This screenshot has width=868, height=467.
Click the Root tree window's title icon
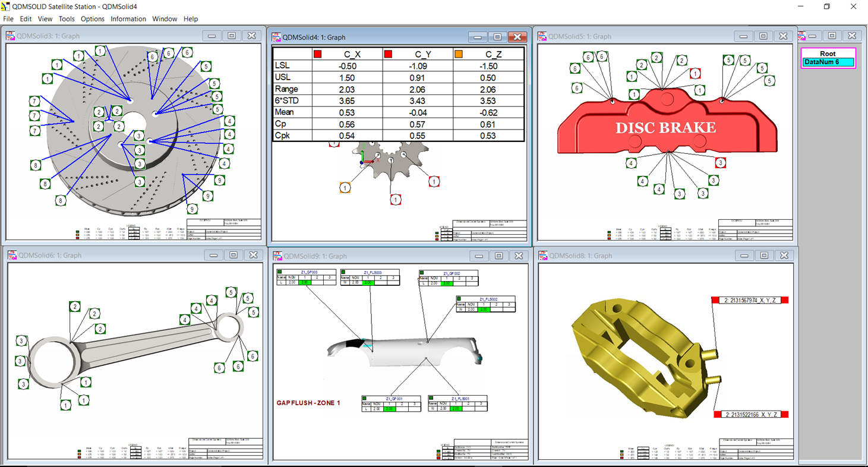(x=802, y=36)
